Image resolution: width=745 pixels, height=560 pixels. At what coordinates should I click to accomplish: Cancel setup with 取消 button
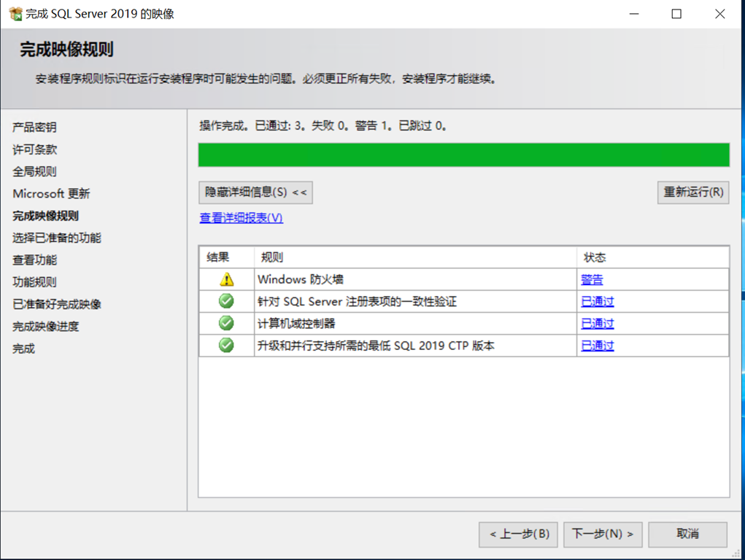[687, 534]
